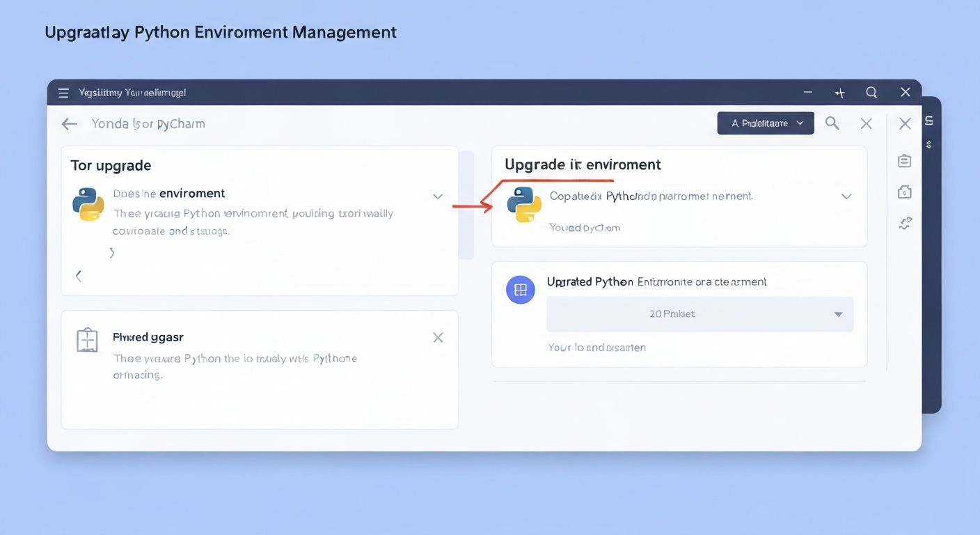Expand the Doesine enviroment chevron

coord(438,196)
